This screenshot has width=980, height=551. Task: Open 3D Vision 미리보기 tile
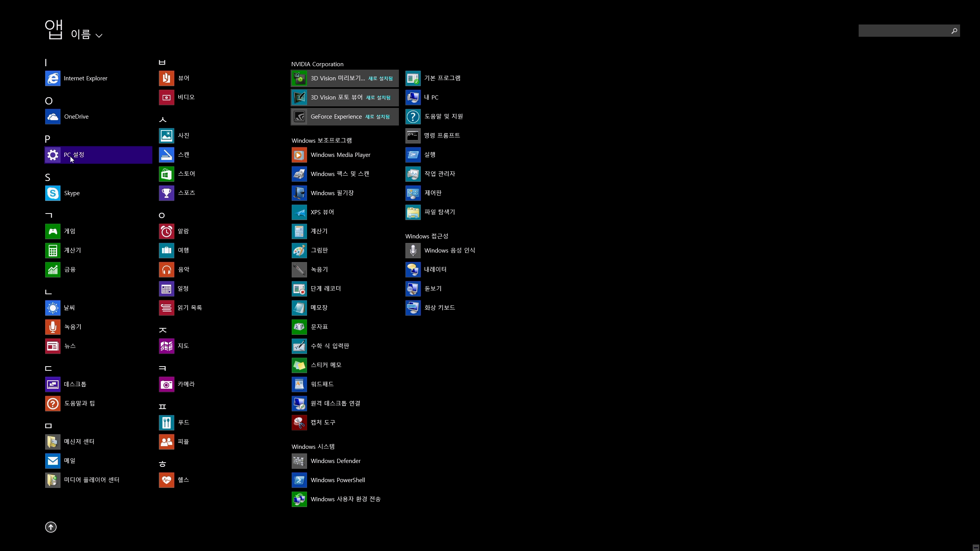tap(345, 78)
